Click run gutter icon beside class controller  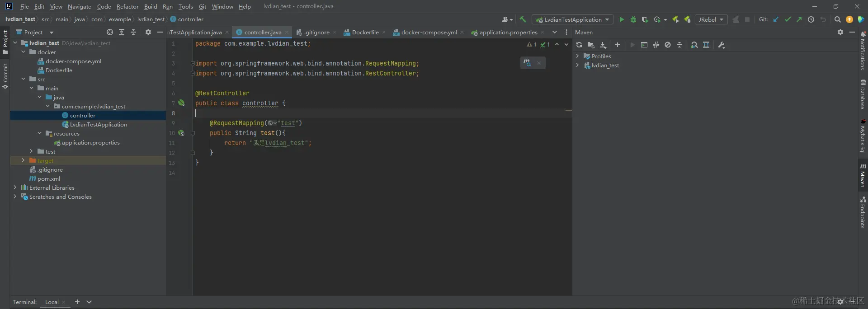pos(181,103)
